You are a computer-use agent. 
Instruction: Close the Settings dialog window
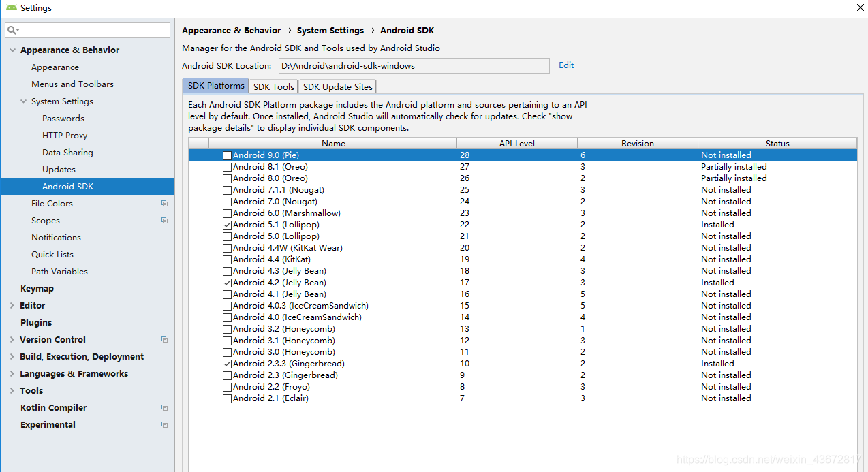tap(860, 7)
